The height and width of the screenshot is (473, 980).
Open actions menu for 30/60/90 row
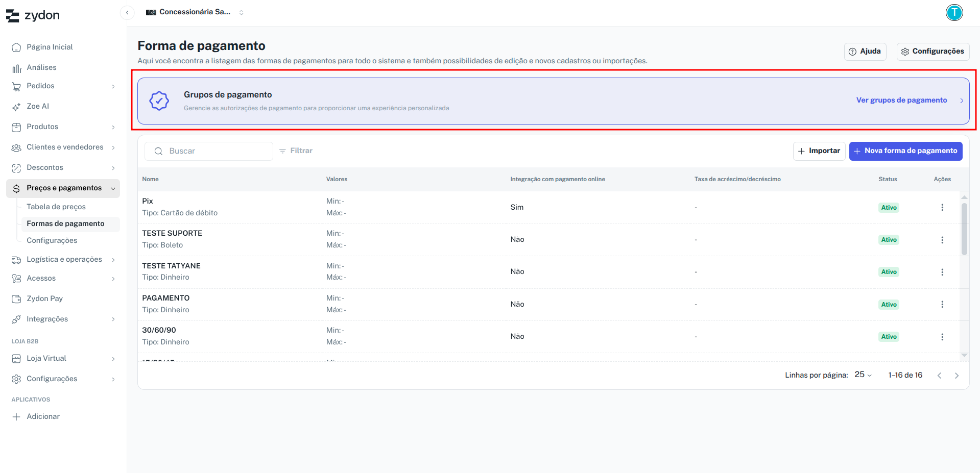942,337
